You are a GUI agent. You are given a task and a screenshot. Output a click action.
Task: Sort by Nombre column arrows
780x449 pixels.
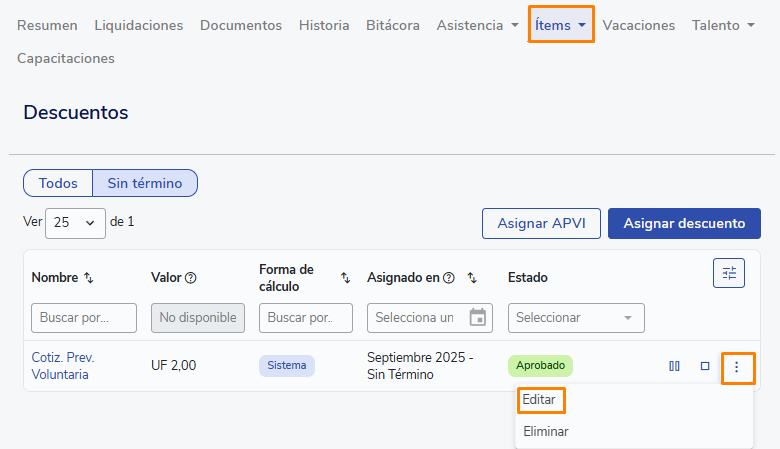(88, 277)
